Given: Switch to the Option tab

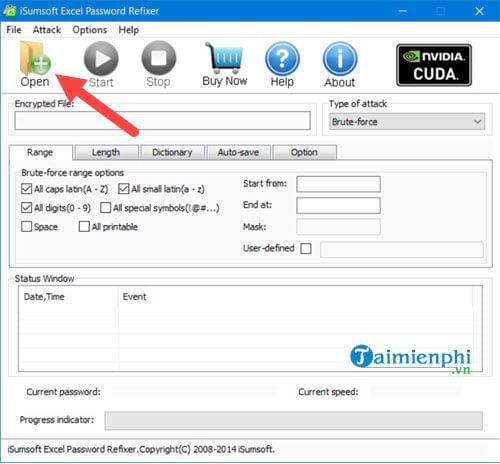Looking at the screenshot, I should click(x=304, y=152).
